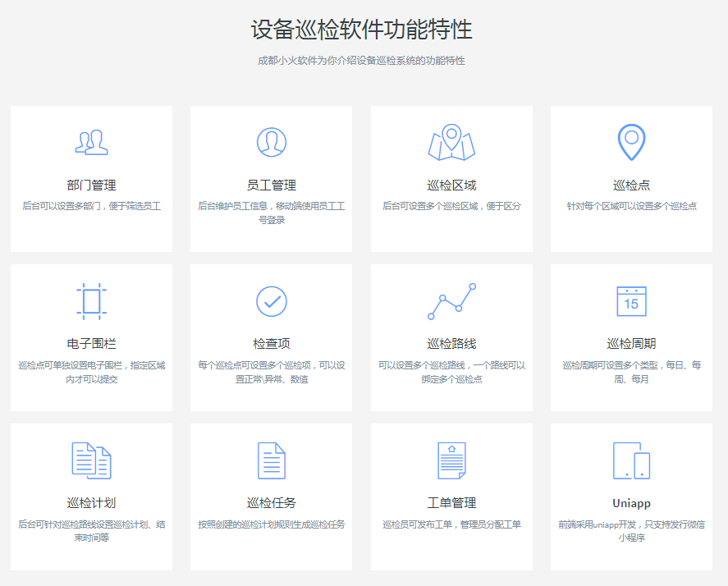Click the 工单管理 description text
Screen dimensions: 728x586
click(x=451, y=524)
